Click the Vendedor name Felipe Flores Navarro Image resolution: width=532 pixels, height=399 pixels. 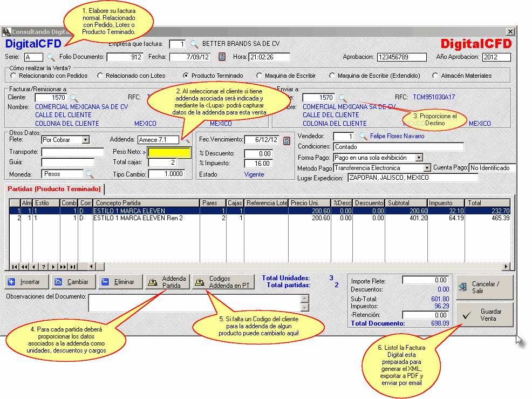(397, 136)
